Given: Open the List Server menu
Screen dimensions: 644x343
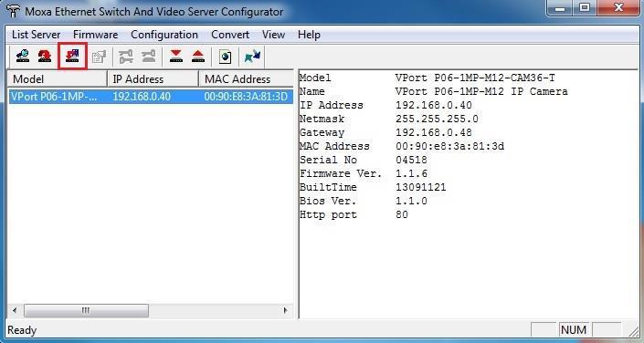Looking at the screenshot, I should pos(37,35).
